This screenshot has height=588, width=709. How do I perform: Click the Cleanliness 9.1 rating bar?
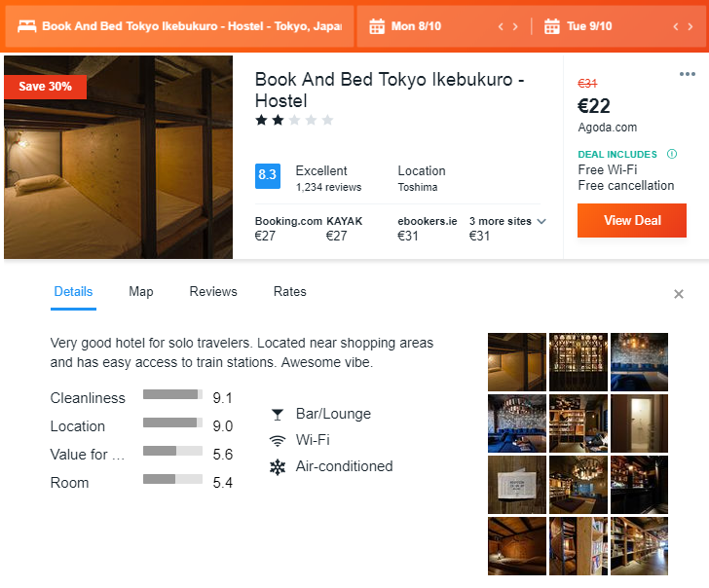[x=172, y=394]
